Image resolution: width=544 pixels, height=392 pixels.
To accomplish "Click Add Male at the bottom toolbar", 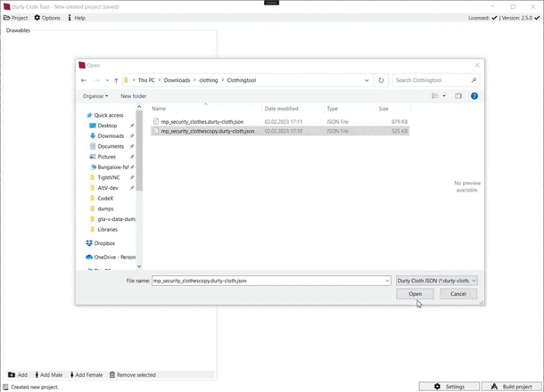I will coord(48,375).
